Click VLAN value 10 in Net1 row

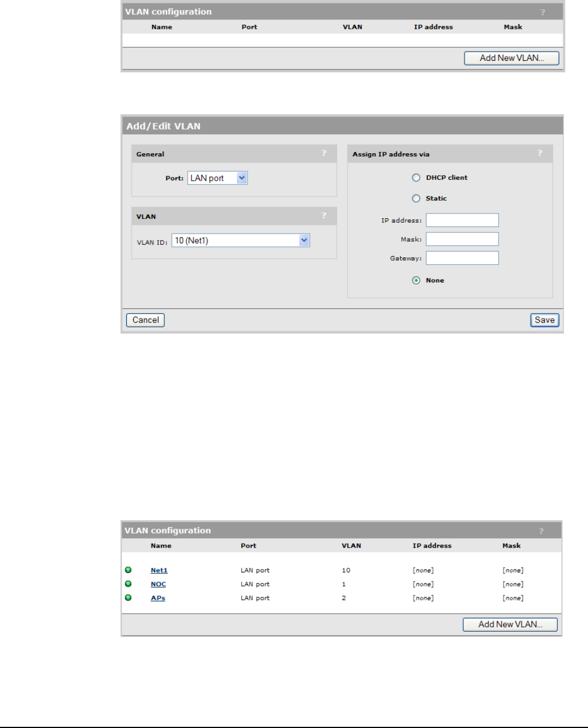click(346, 571)
